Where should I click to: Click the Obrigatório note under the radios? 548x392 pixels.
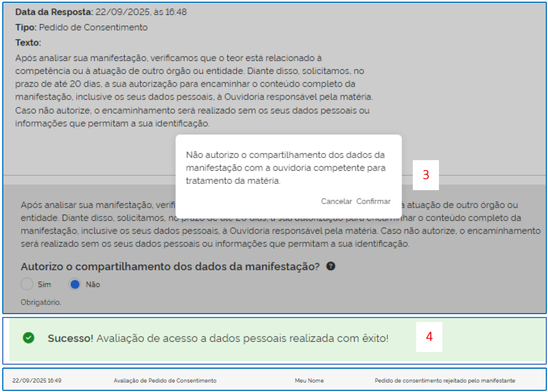click(41, 302)
